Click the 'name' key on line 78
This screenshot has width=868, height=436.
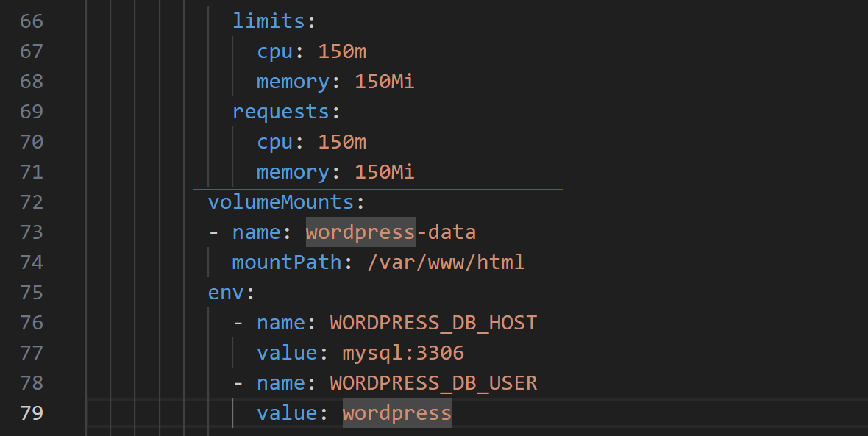coord(281,383)
